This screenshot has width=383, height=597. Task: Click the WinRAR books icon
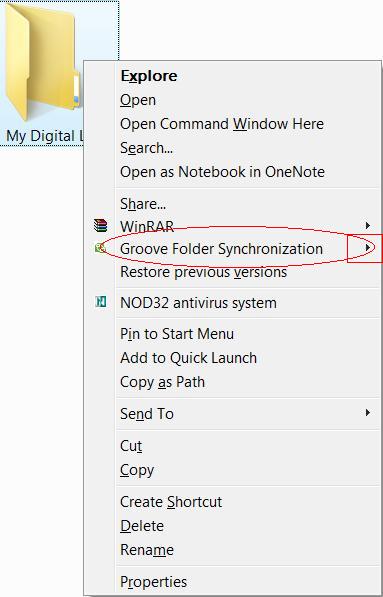click(x=101, y=225)
